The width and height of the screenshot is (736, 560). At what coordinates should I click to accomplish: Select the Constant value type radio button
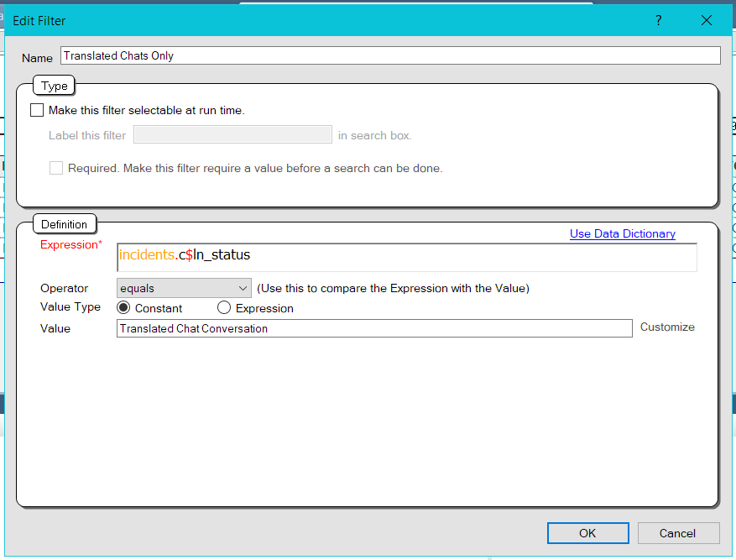(x=123, y=308)
